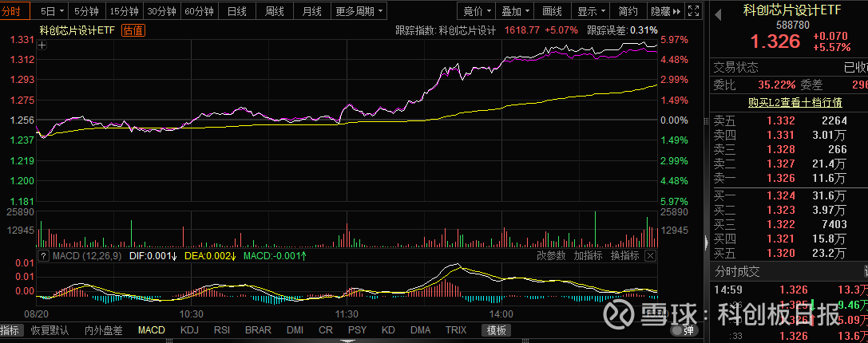Click the 14:59 trade record row
868x343 pixels.
[x=789, y=290]
